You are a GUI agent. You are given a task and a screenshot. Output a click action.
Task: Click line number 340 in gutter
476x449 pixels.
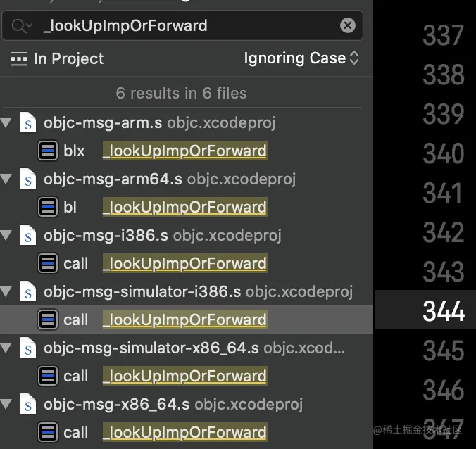coord(443,153)
